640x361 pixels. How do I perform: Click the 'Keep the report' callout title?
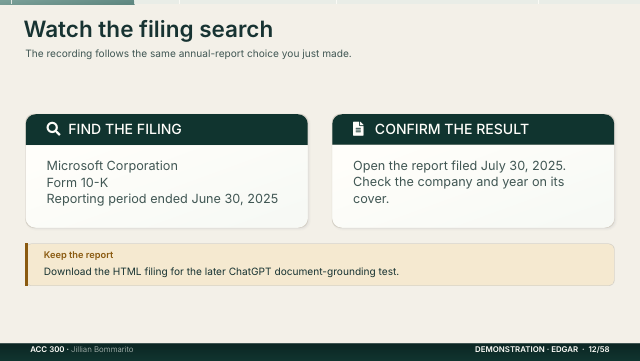78,255
